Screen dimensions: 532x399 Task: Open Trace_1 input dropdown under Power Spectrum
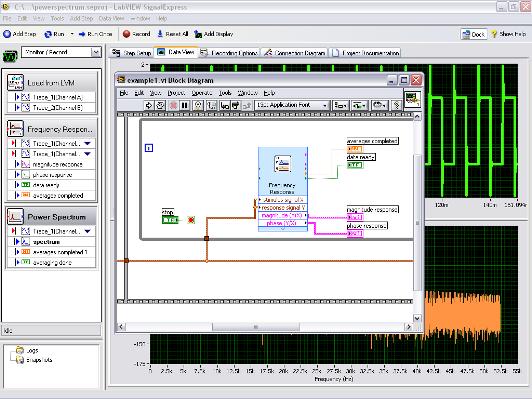coord(88,231)
